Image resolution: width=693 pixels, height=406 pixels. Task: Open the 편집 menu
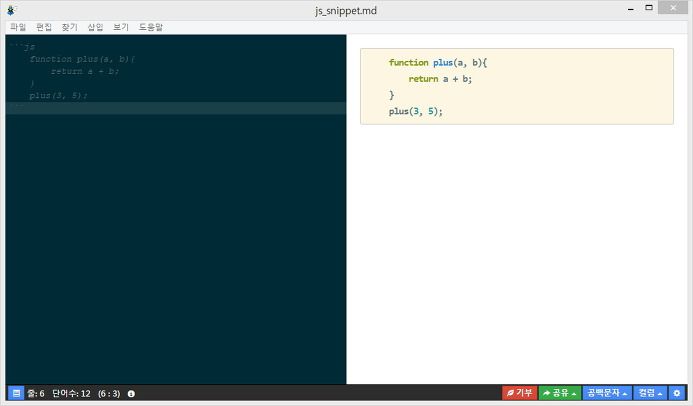tap(44, 27)
